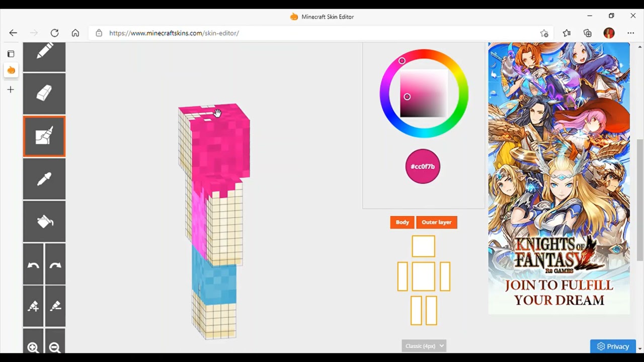Viewport: 644px width, 362px height.
Task: Open browser Collections
Action: tap(588, 33)
